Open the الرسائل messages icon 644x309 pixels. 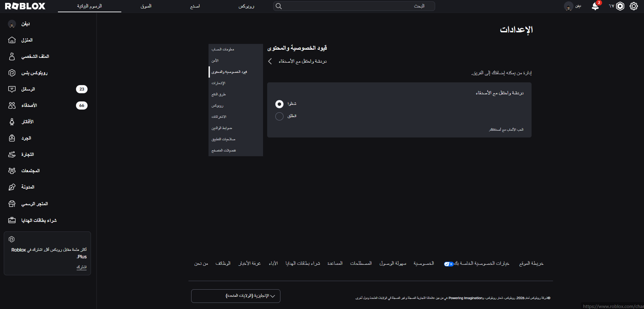pos(12,89)
